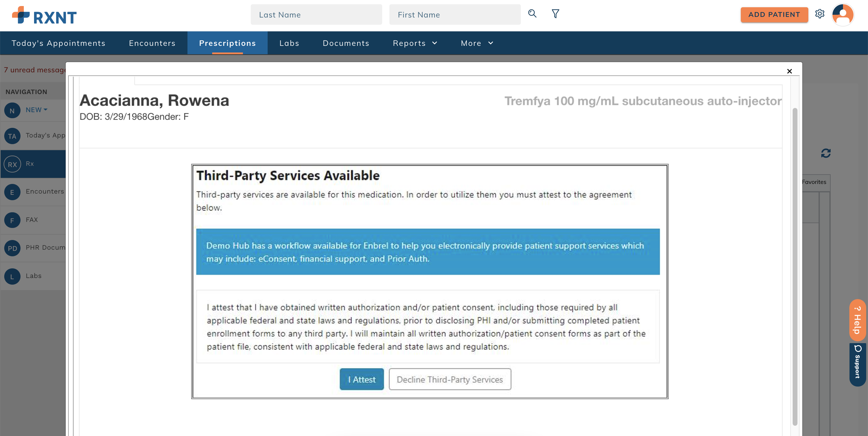The height and width of the screenshot is (436, 868).
Task: Click the refresh arrows icon
Action: click(x=826, y=153)
